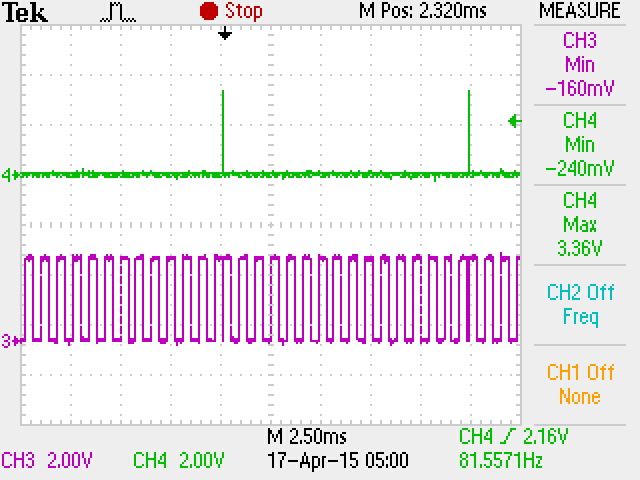Select the CH1 Off None measurement slot
This screenshot has height=480, width=640.
(x=580, y=384)
